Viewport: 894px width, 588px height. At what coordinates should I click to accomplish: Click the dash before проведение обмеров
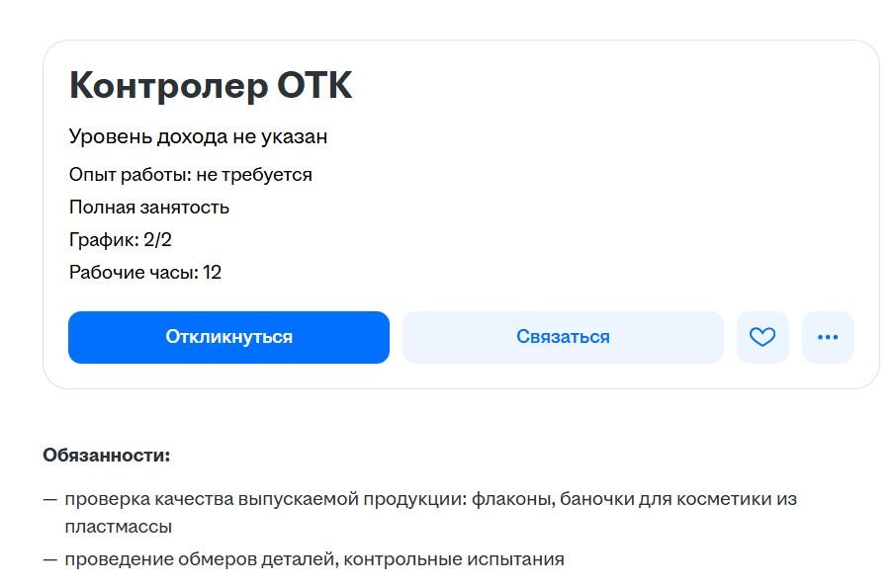click(x=50, y=559)
